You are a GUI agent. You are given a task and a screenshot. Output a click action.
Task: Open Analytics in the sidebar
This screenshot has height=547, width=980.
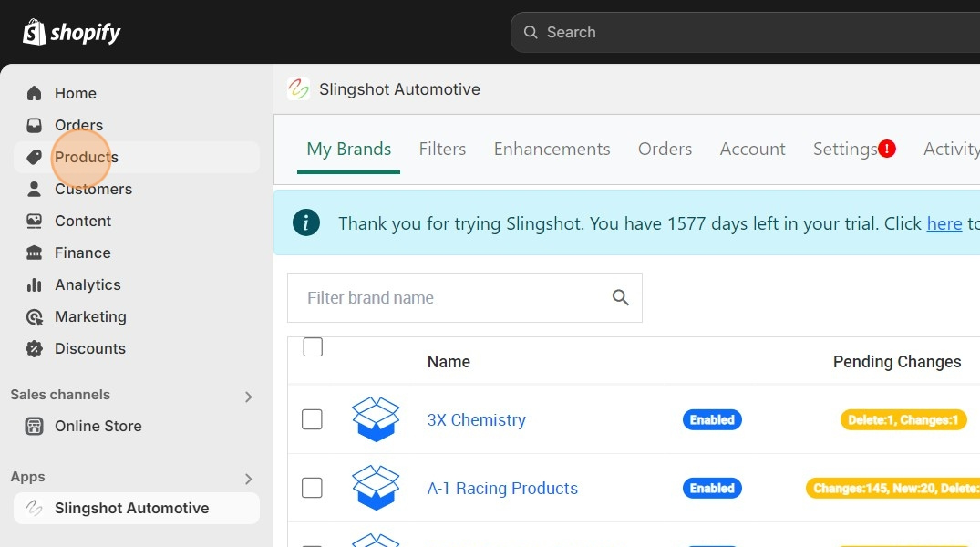pyautogui.click(x=136, y=285)
